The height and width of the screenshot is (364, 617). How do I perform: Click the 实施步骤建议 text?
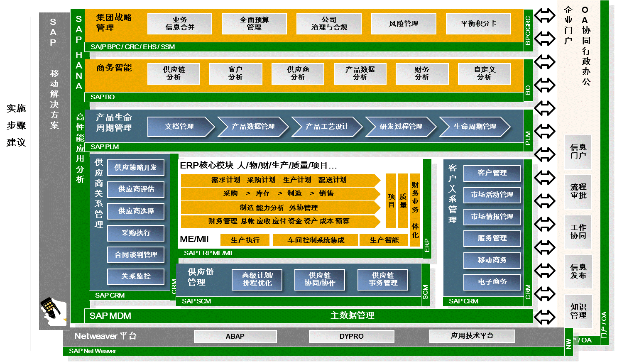pos(16,125)
